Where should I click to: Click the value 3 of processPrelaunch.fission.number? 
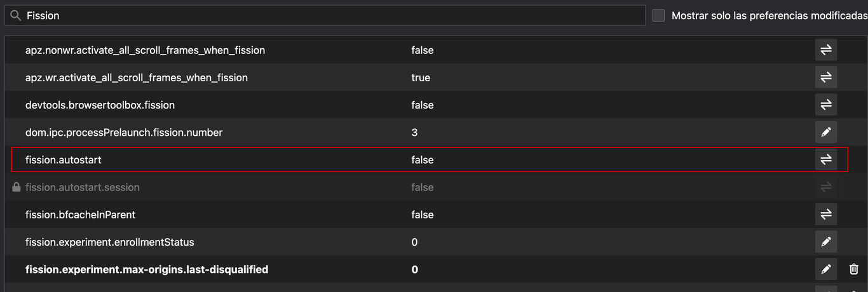[x=414, y=133]
